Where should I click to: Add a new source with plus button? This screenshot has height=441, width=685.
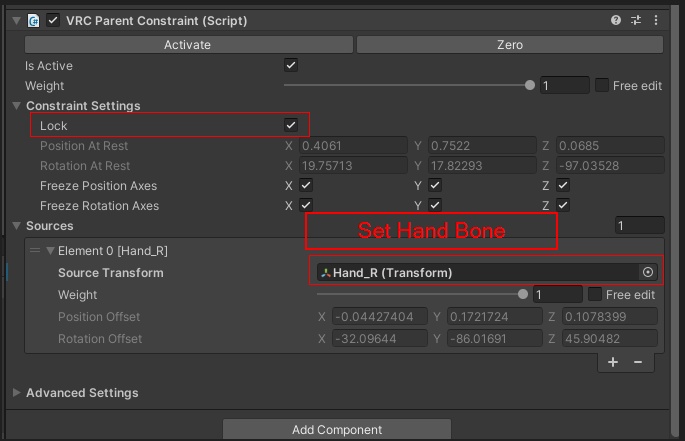click(613, 362)
